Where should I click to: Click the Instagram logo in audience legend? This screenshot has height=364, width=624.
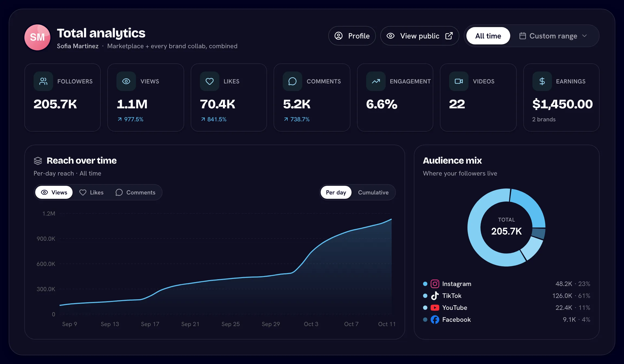coord(435,284)
